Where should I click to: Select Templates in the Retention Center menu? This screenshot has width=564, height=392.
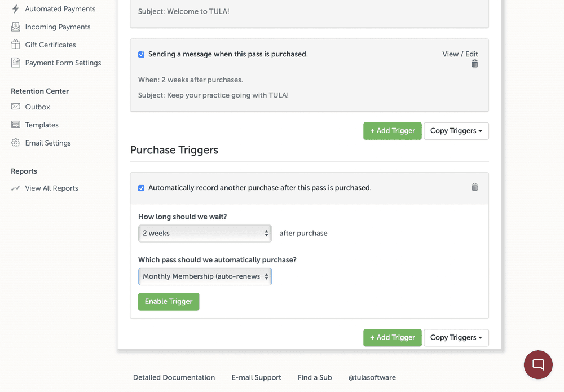[x=41, y=125]
